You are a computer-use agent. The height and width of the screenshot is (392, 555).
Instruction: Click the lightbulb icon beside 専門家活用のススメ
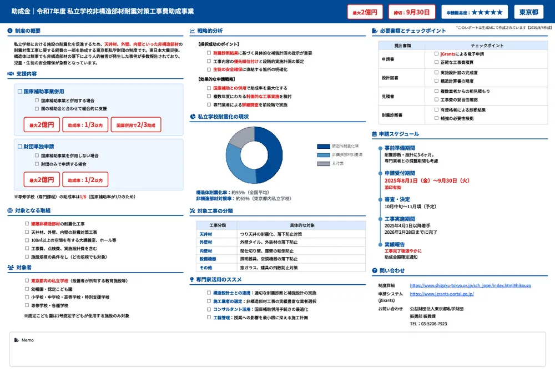click(x=192, y=279)
